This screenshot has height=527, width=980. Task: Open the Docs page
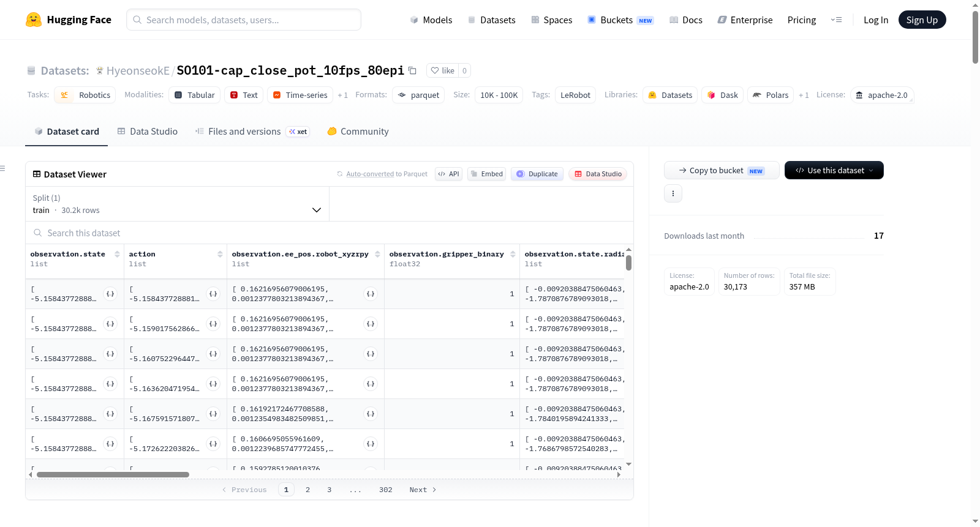point(685,20)
